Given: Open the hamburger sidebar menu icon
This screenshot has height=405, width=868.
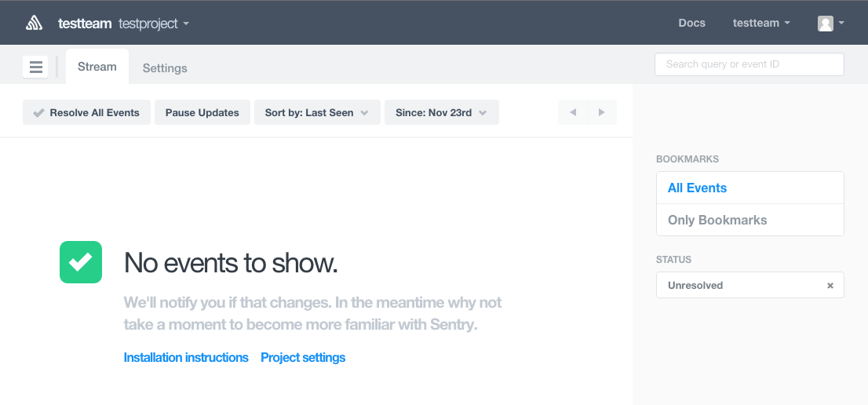Looking at the screenshot, I should tap(35, 67).
